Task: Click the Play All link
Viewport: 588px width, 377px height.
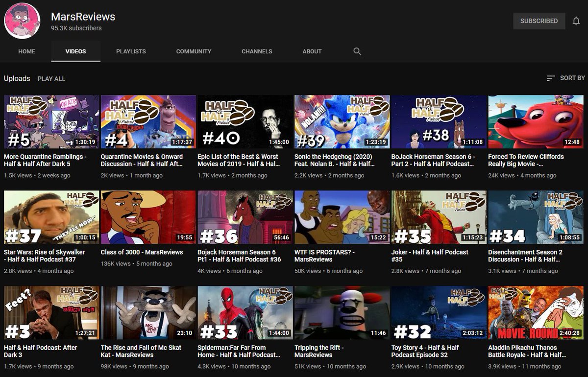Action: [x=51, y=78]
